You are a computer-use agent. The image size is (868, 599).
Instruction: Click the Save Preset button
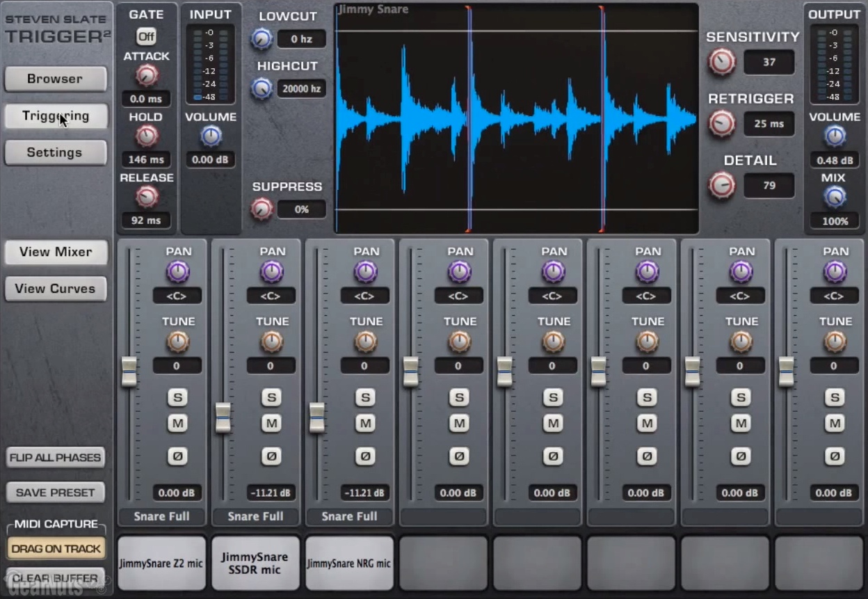pos(56,493)
